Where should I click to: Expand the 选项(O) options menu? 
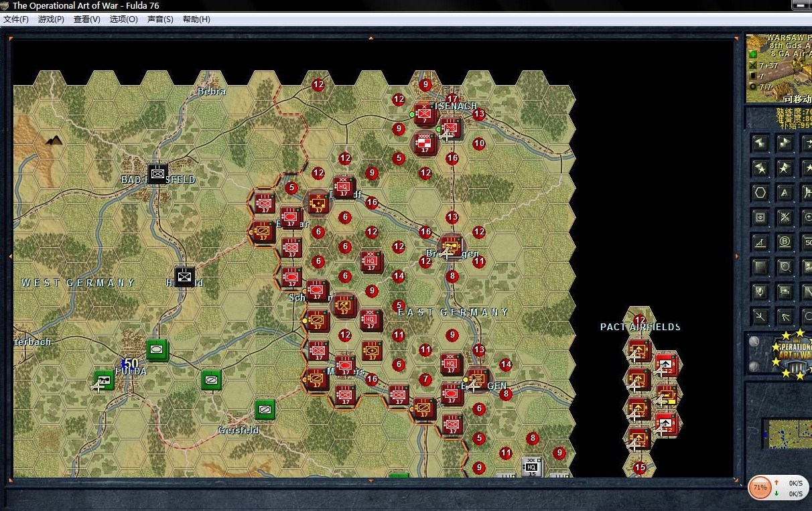[x=123, y=19]
